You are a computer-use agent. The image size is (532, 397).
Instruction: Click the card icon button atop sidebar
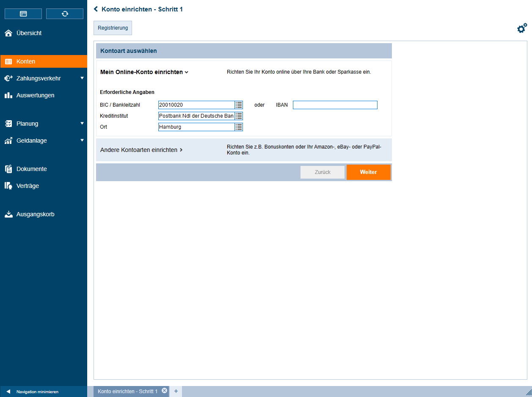click(23, 14)
